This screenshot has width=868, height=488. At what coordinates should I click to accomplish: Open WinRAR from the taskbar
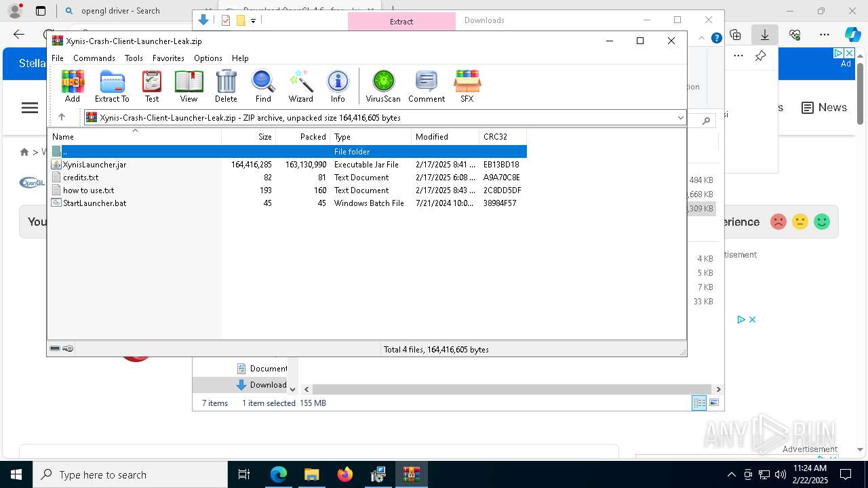[412, 474]
